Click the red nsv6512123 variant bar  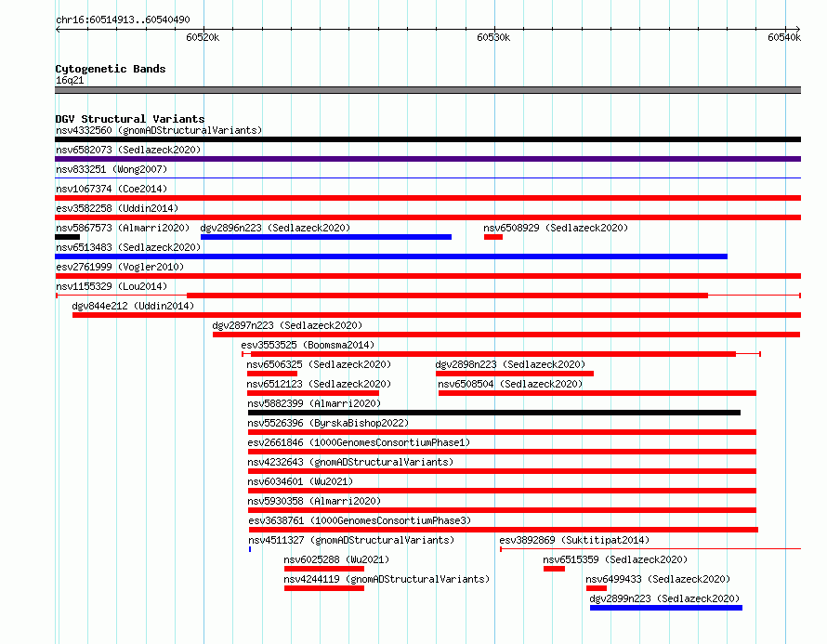coord(313,393)
